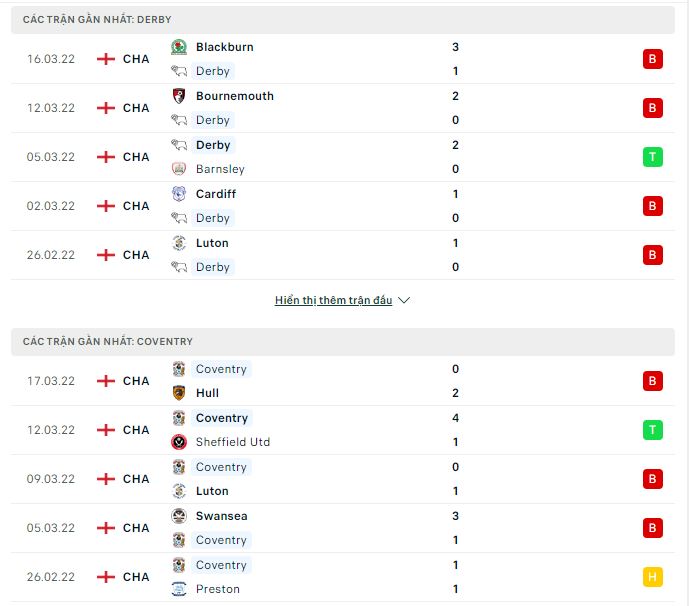Image resolution: width=689 pixels, height=606 pixels.
Task: Open Hull team name link
Action: click(207, 393)
